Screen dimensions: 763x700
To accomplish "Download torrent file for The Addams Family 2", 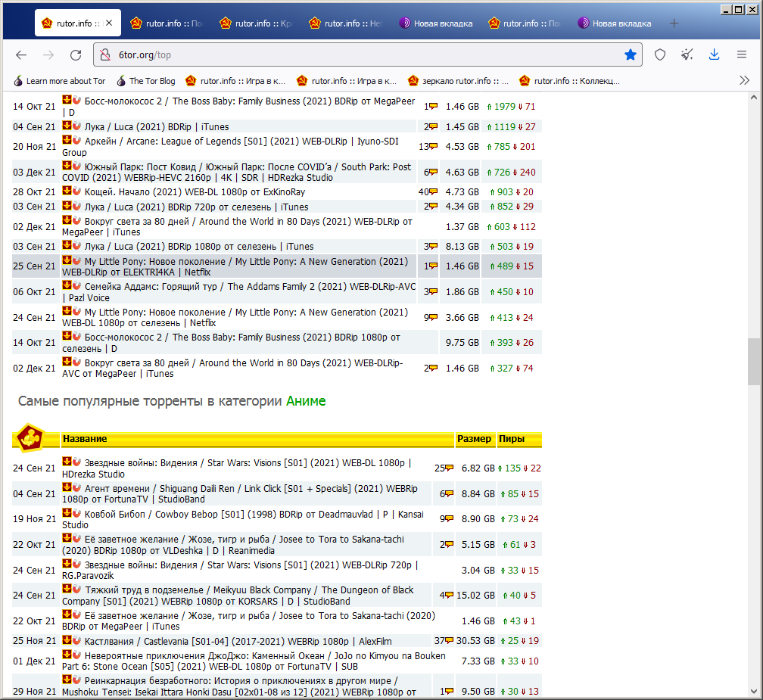I will tap(67, 285).
